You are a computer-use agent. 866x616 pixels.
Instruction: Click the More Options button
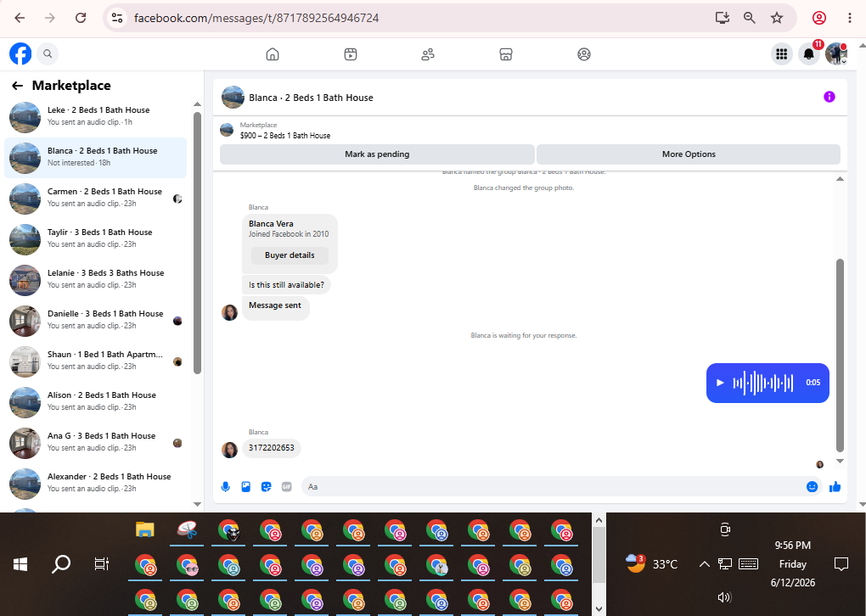tap(689, 154)
